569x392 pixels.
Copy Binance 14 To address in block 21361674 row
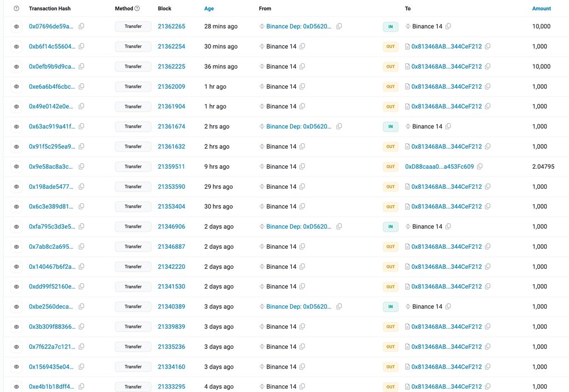448,126
